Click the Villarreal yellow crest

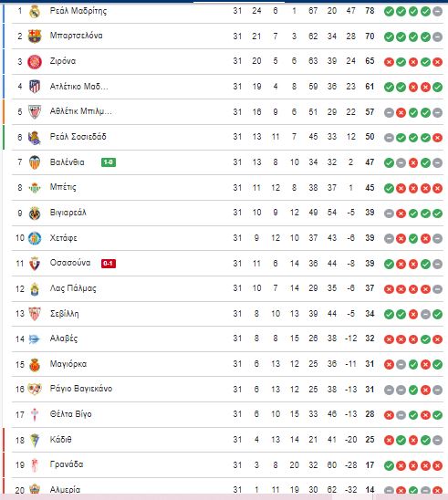click(x=35, y=213)
